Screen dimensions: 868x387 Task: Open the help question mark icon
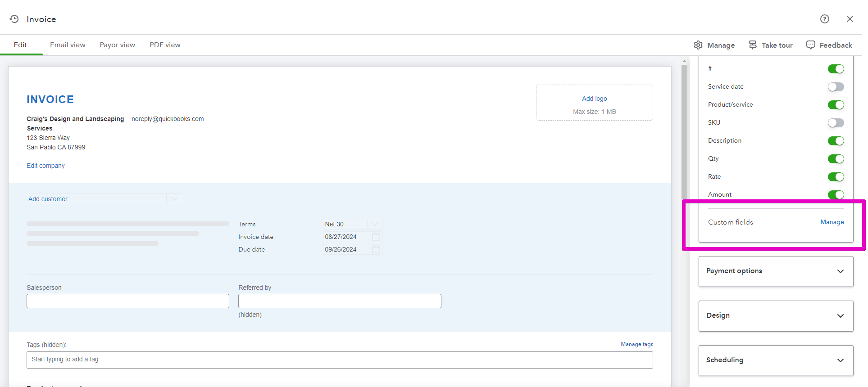pos(825,19)
